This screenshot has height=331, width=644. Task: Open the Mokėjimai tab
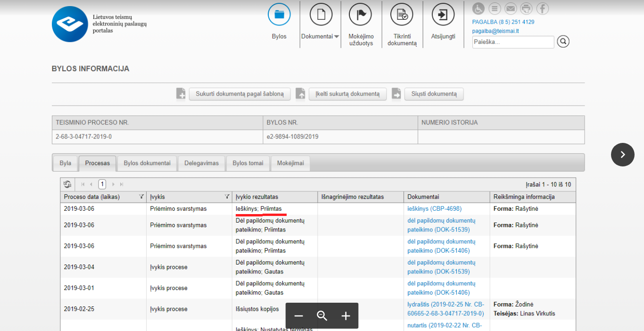click(290, 163)
